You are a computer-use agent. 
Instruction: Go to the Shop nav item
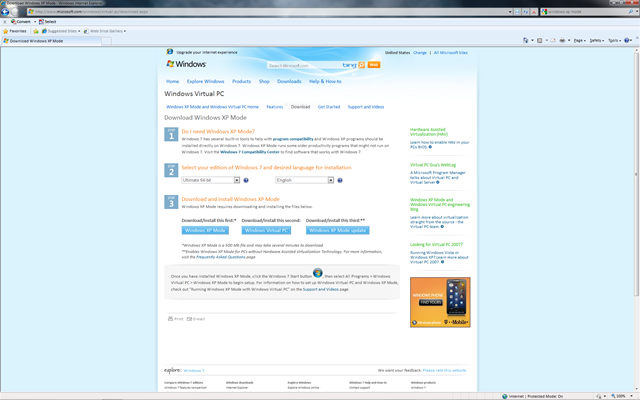[x=264, y=81]
